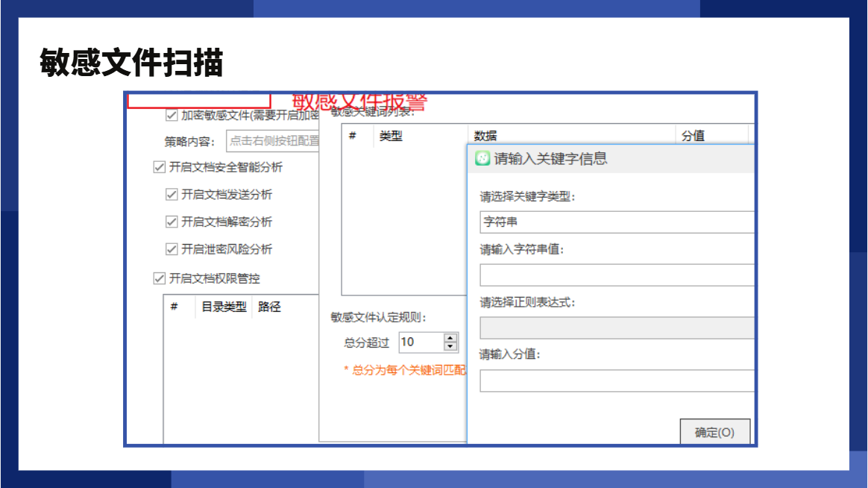Click the 敏感文件认定规则 label
Viewport: 868px width, 488px height.
pos(379,317)
